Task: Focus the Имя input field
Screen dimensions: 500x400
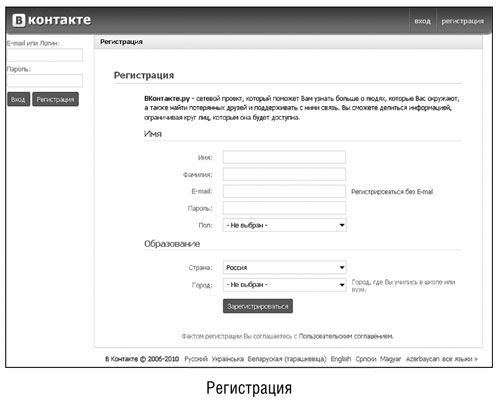Action: [284, 157]
